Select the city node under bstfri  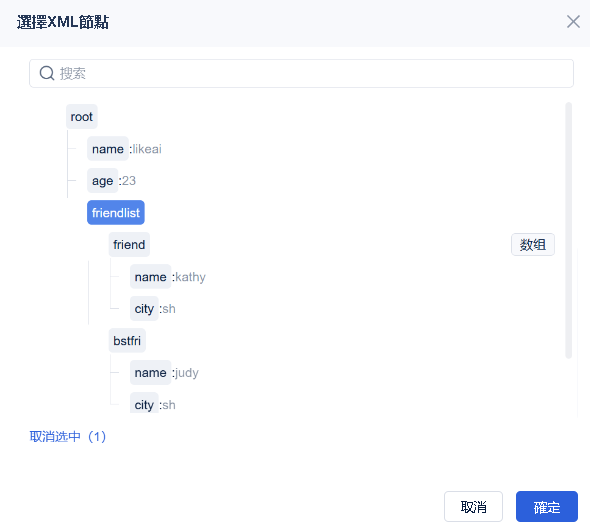[x=144, y=404]
